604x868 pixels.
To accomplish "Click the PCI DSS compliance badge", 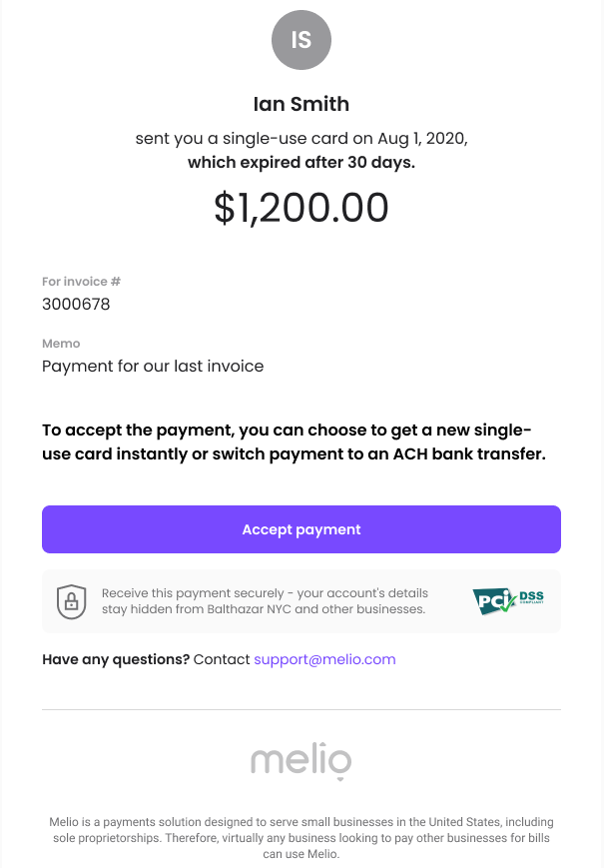I will pos(508,601).
